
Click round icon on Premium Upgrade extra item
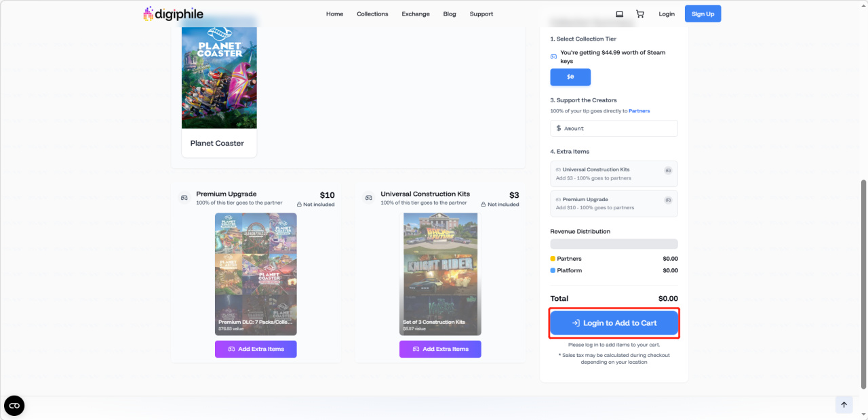667,200
